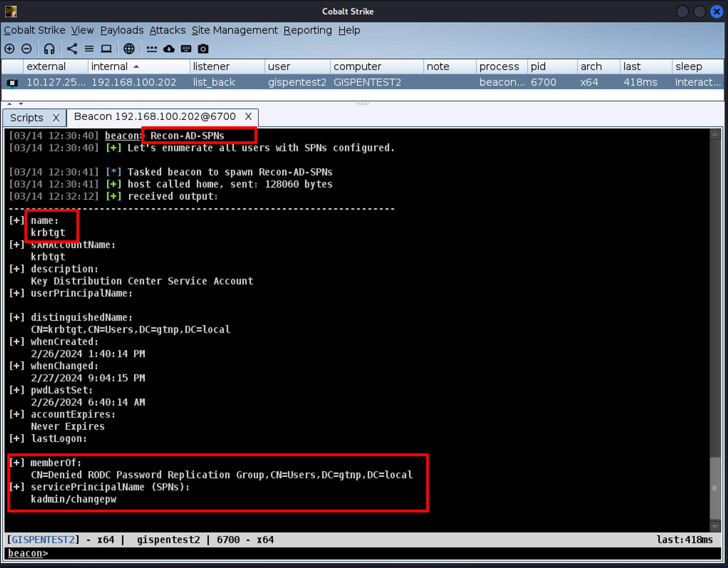Collapse the session pane with the up arrow
This screenshot has width=728, height=568.
click(9, 104)
